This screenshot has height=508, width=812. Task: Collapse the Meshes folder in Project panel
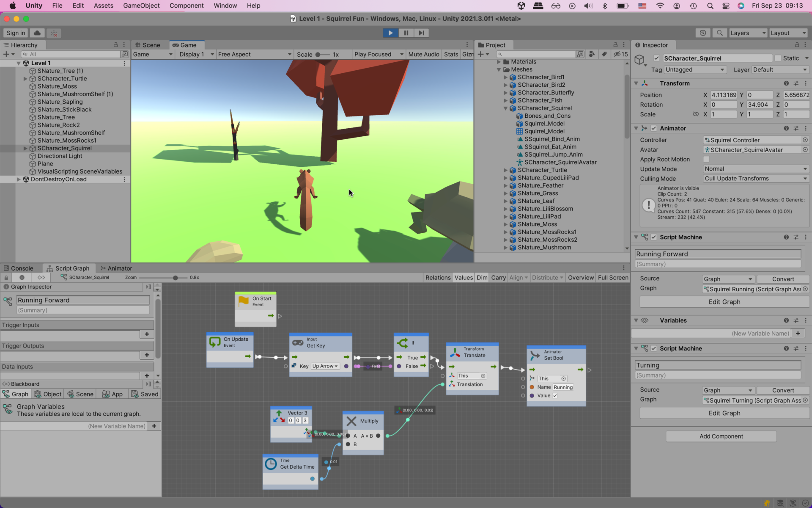pyautogui.click(x=499, y=69)
